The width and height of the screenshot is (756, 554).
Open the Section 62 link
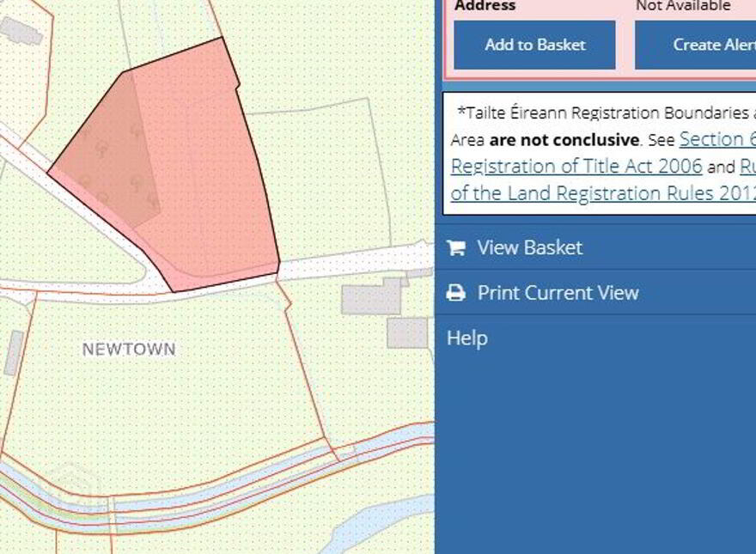pos(717,139)
